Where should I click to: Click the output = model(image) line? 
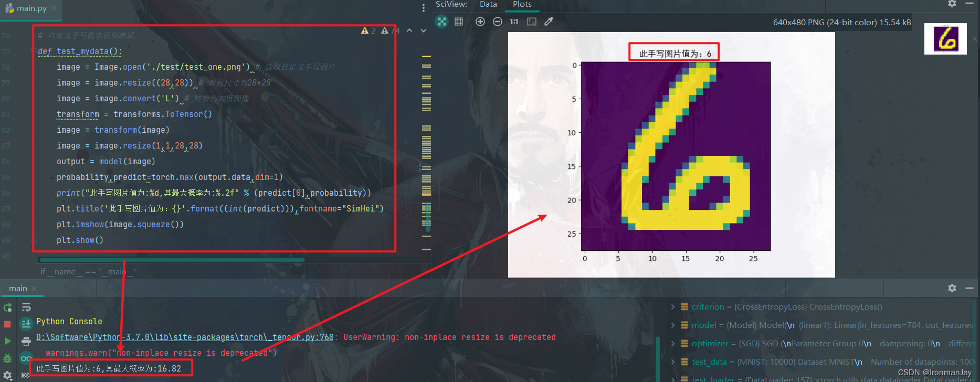click(106, 162)
